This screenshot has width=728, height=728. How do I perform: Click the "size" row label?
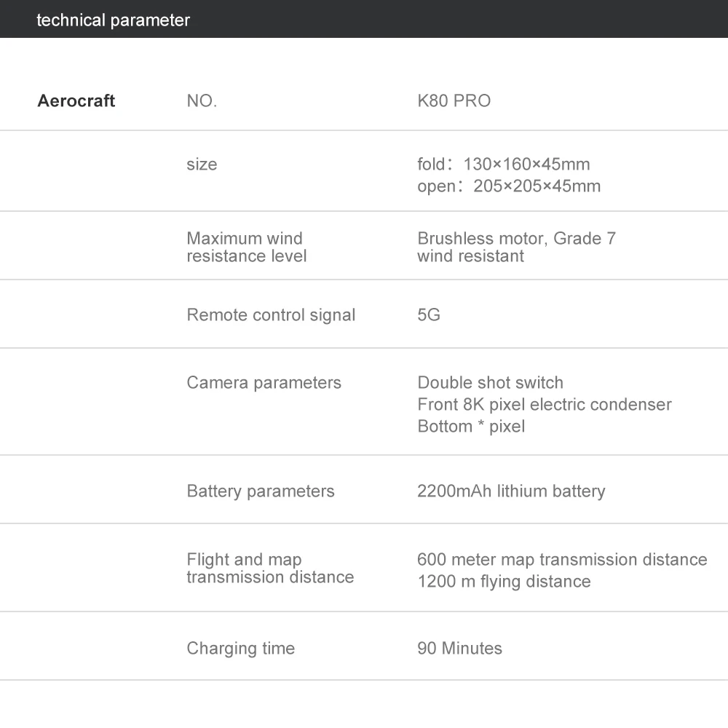[202, 164]
